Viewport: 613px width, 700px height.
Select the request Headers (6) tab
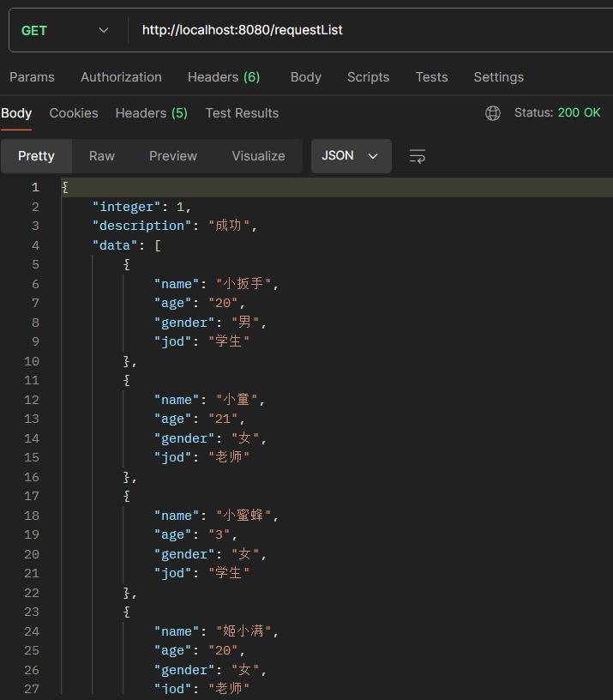224,77
